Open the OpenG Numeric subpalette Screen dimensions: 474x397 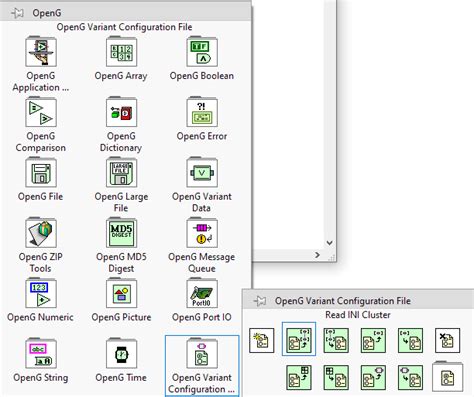coord(41,293)
